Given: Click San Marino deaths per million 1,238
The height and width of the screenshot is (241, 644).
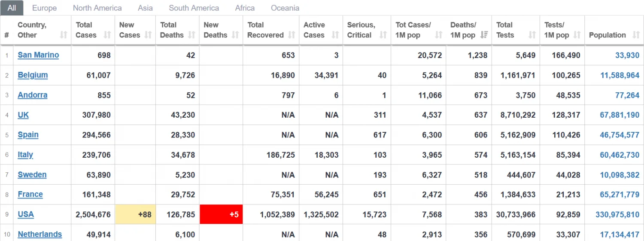Looking at the screenshot, I should click(x=478, y=55).
